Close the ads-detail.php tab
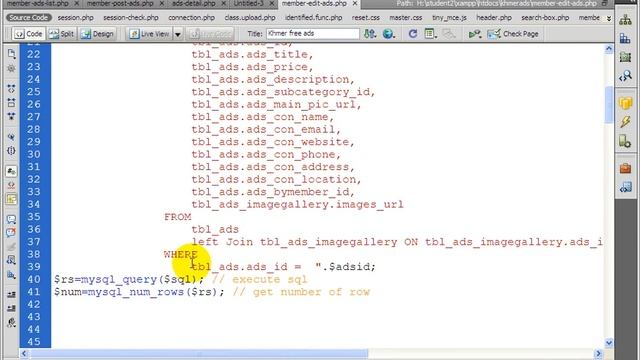Image resolution: width=640 pixels, height=360 pixels. tap(223, 3)
